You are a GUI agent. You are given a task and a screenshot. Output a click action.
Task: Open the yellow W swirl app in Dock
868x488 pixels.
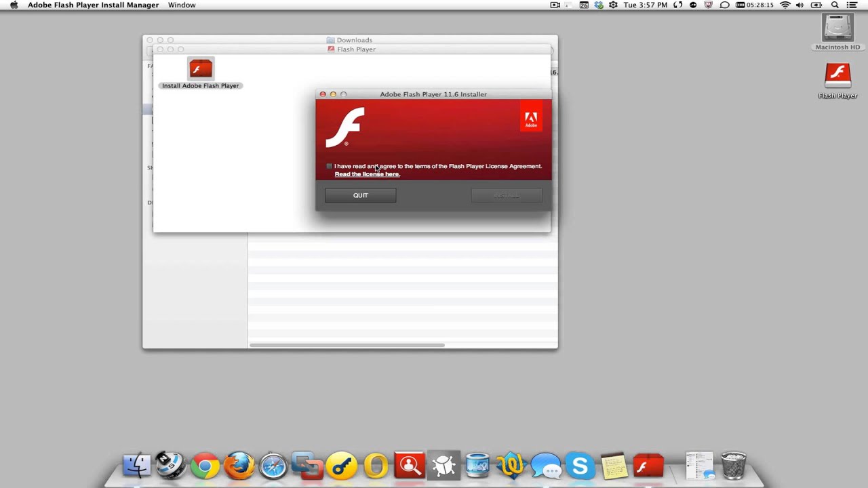(x=511, y=466)
